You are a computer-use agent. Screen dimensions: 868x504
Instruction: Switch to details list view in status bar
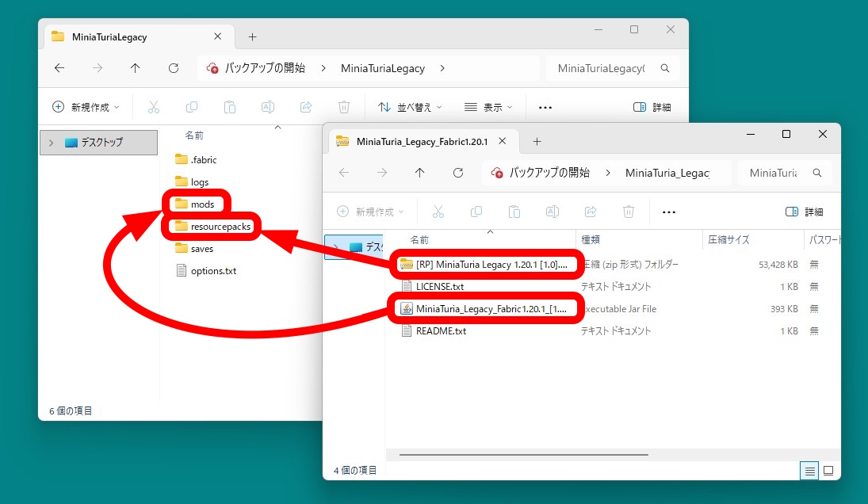tap(809, 470)
